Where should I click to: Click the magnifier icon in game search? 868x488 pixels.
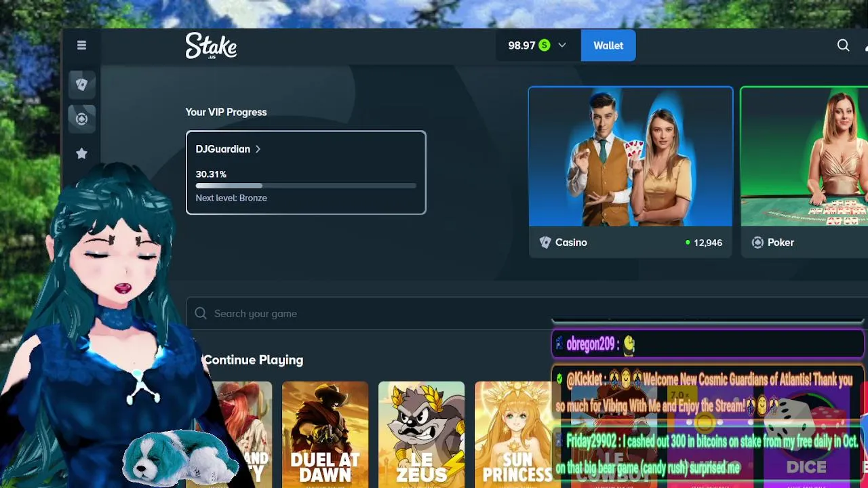tap(201, 313)
